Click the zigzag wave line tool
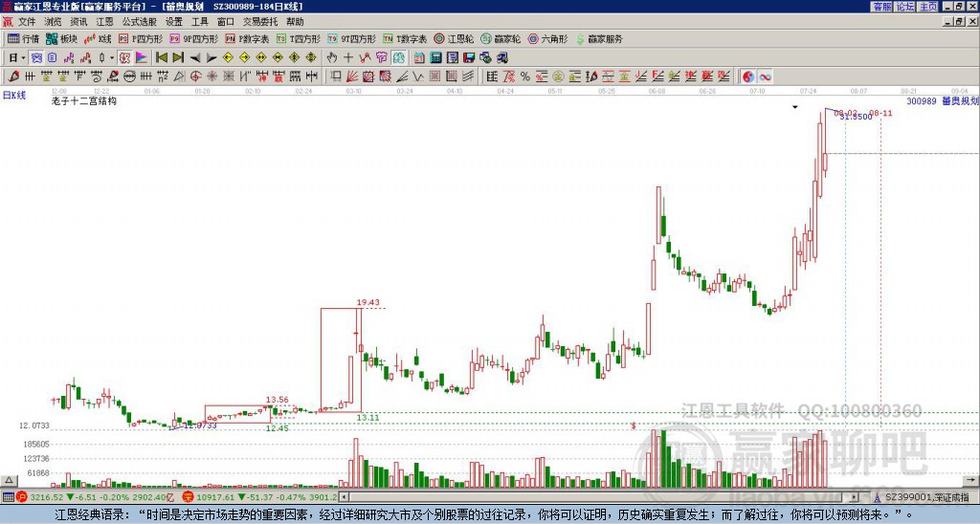 pos(417,76)
